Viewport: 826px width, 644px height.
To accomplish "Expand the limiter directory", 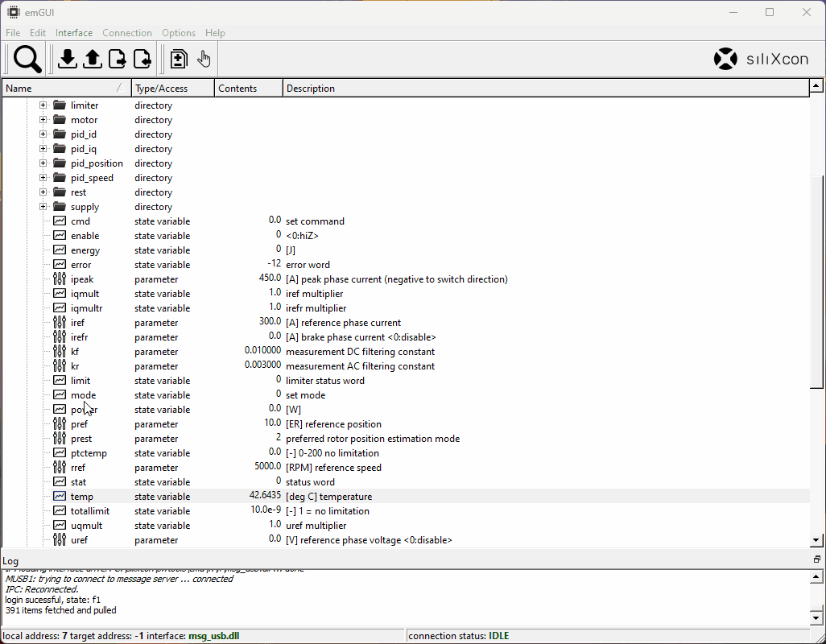I will [43, 105].
